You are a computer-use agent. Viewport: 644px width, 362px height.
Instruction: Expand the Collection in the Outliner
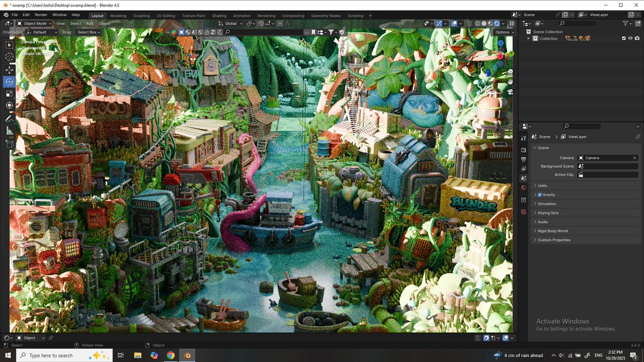point(529,38)
